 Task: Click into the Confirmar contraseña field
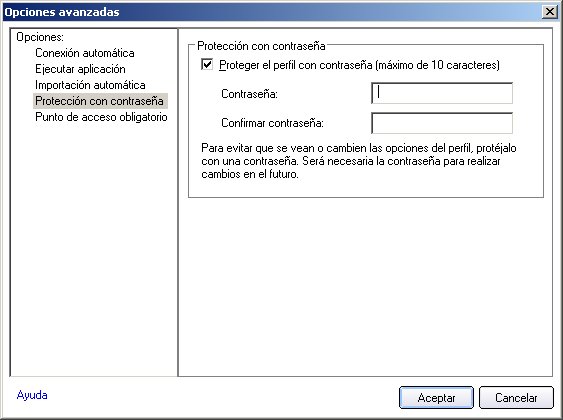coord(442,123)
